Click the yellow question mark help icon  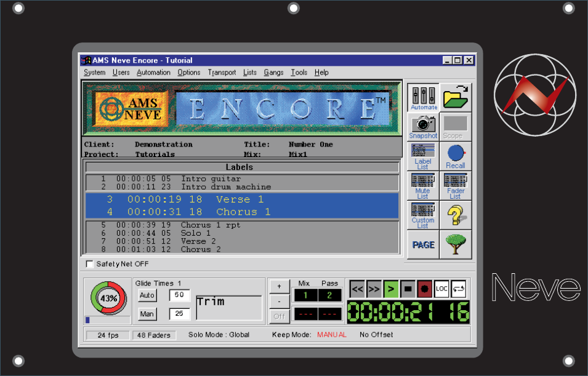tap(455, 215)
